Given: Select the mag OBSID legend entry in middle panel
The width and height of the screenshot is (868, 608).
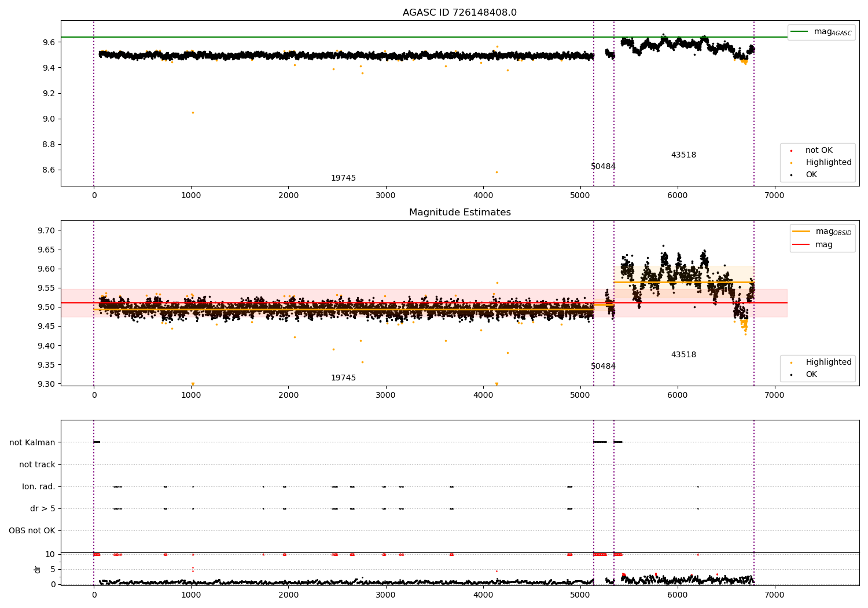Looking at the screenshot, I should [822, 232].
